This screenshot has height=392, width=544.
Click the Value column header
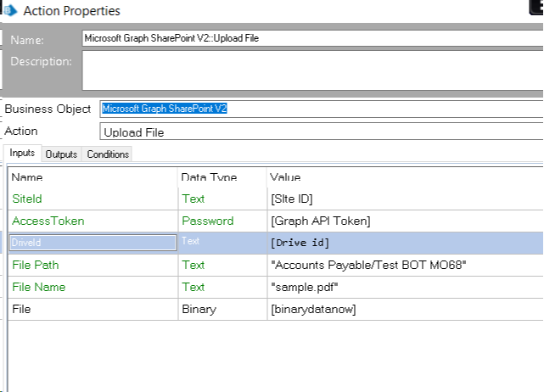285,177
